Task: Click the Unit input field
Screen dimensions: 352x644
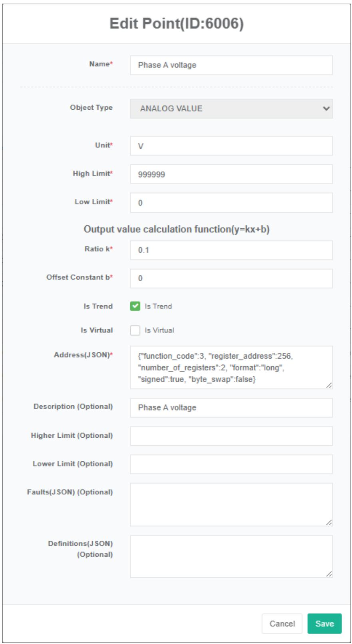Action: tap(231, 146)
